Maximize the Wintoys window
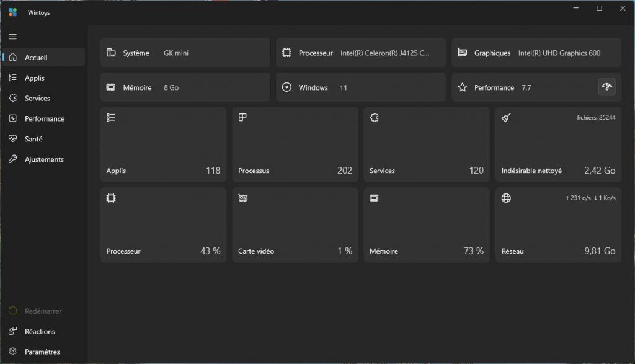 (x=600, y=8)
